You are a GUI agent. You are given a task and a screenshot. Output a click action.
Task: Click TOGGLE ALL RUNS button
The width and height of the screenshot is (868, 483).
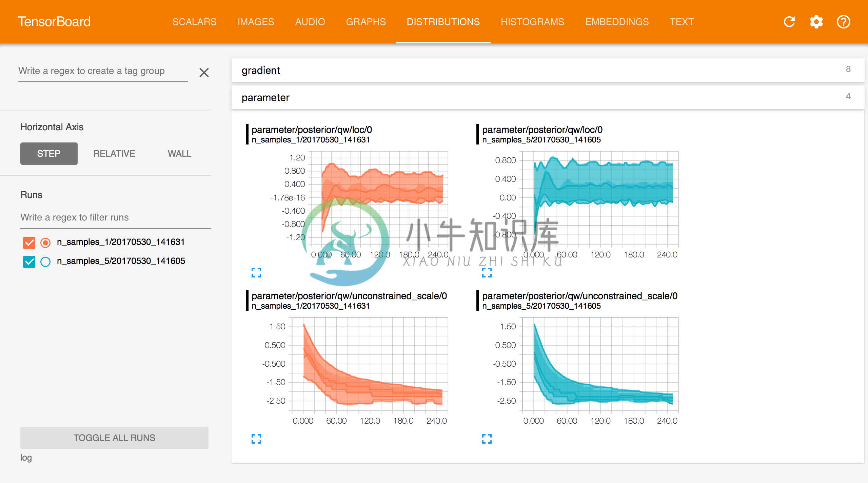114,438
